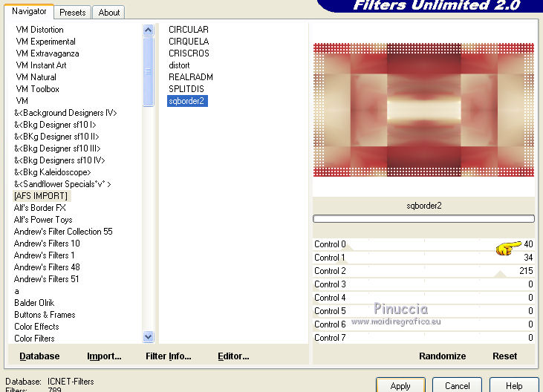543x392 pixels.
Task: Choose the REALRADM filter
Action: (x=190, y=76)
